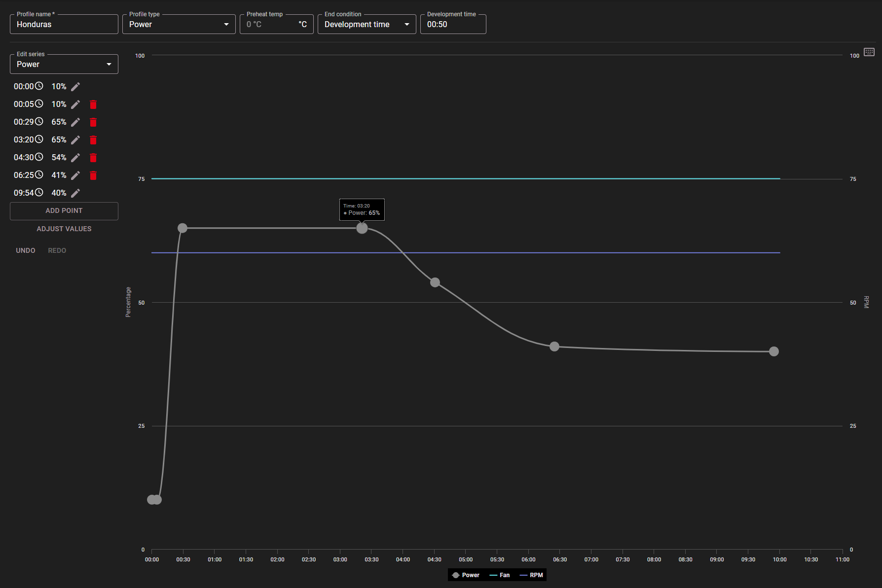Screen dimensions: 882x588
Task: Click the 40% value in the list
Action: pos(59,193)
